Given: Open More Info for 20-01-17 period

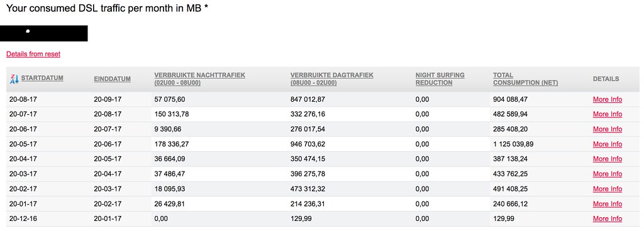Looking at the screenshot, I should [608, 204].
